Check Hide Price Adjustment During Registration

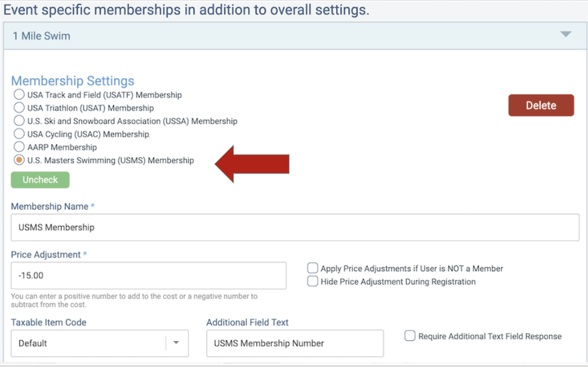[313, 282]
